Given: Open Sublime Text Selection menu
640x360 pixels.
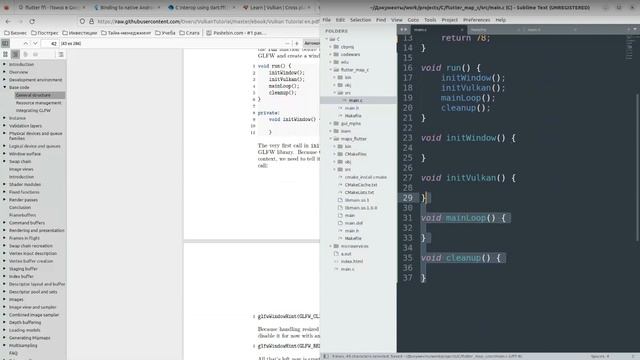Looking at the screenshot, I should 360,20.
